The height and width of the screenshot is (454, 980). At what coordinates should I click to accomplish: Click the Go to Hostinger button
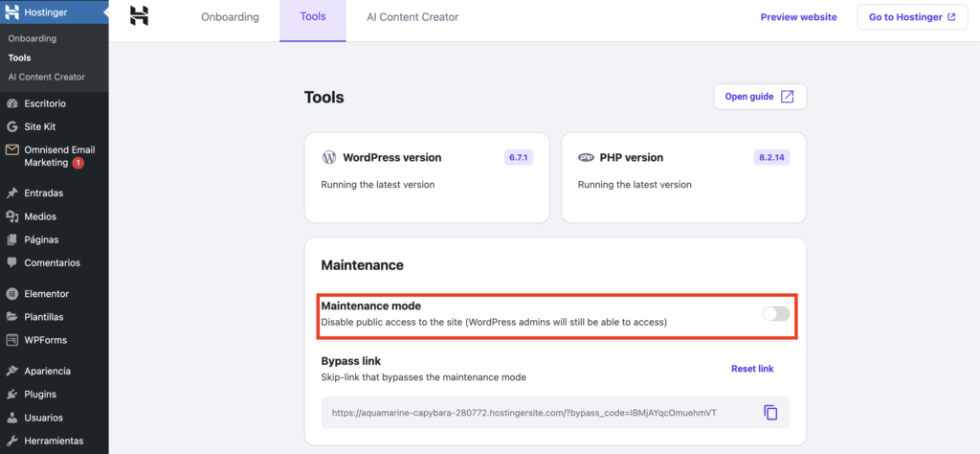pos(912,17)
